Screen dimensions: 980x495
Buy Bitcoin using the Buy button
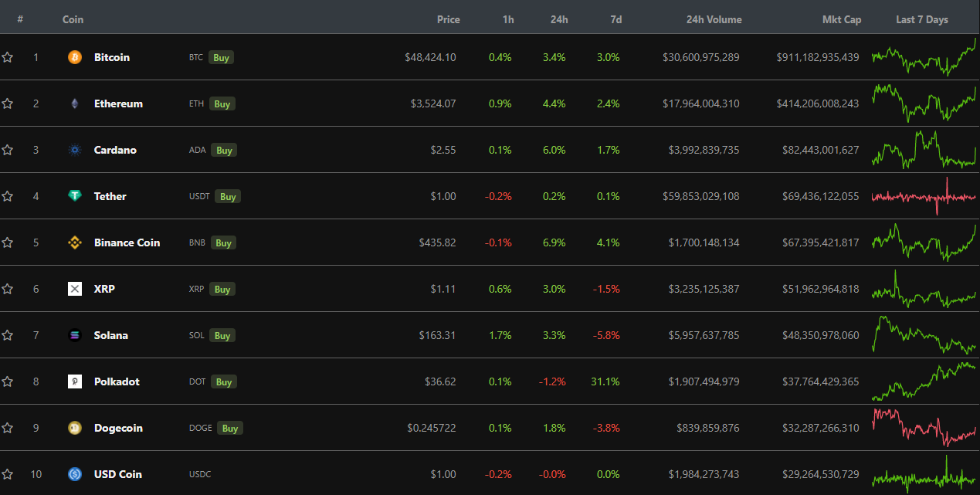(221, 57)
